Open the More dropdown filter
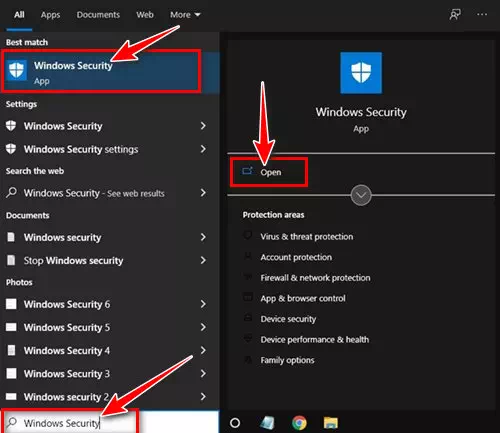The image size is (500, 433). (x=185, y=15)
